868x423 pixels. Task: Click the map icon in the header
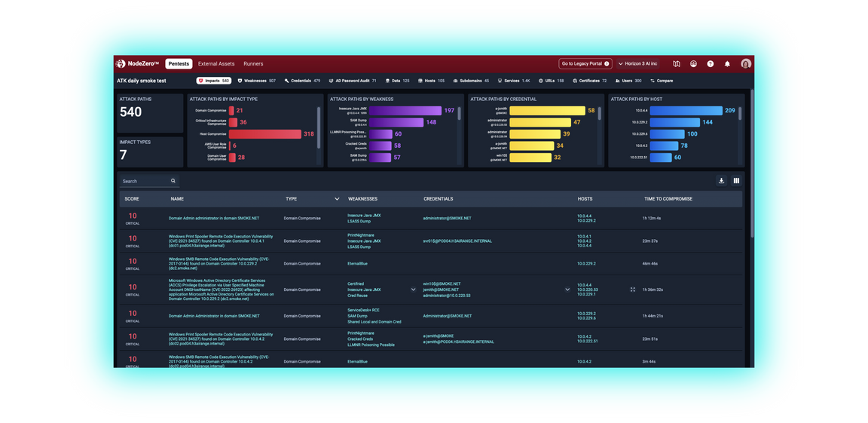pyautogui.click(x=676, y=64)
